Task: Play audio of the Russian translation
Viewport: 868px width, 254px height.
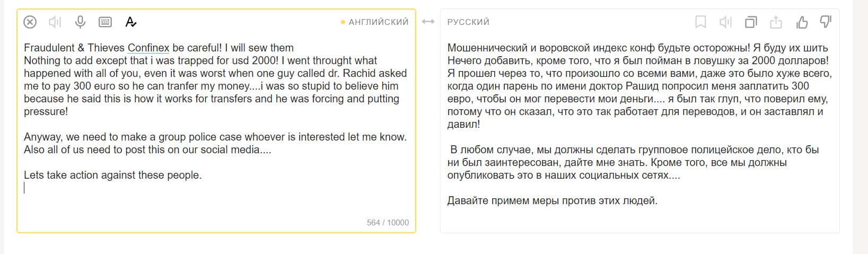Action: coord(725,22)
